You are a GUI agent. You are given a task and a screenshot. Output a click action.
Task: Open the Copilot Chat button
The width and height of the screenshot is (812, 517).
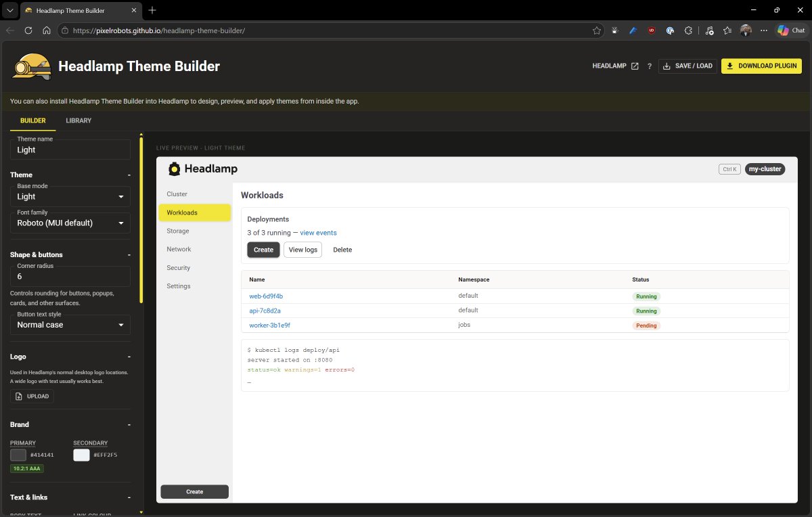[x=791, y=30]
